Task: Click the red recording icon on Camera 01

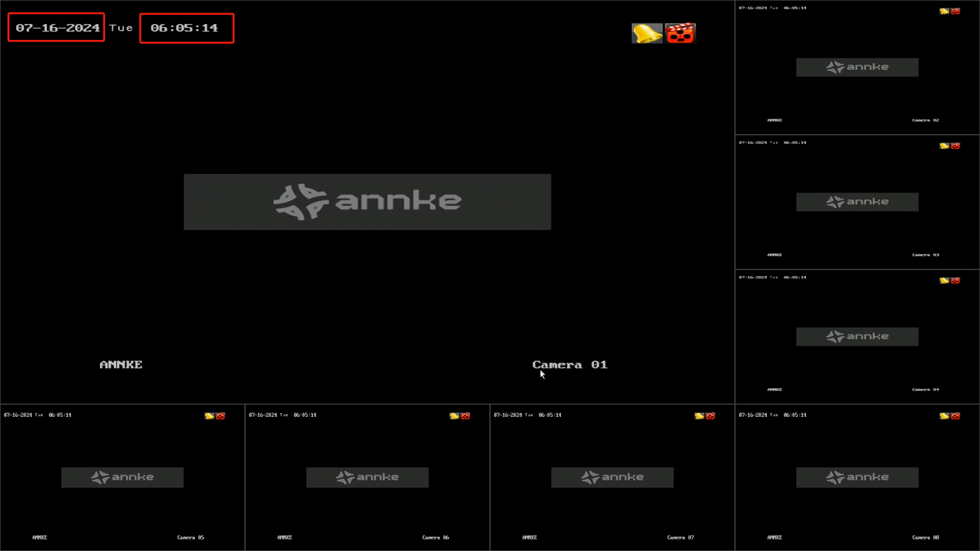Action: (x=680, y=33)
